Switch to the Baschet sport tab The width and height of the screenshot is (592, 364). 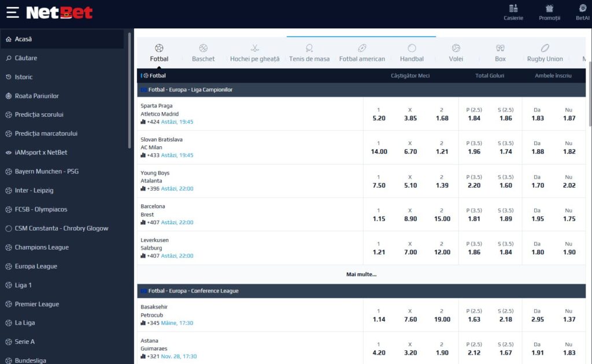click(x=203, y=53)
